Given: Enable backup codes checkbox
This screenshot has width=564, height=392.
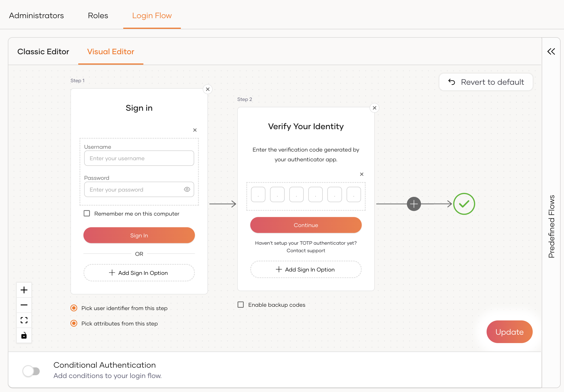Looking at the screenshot, I should tap(241, 305).
